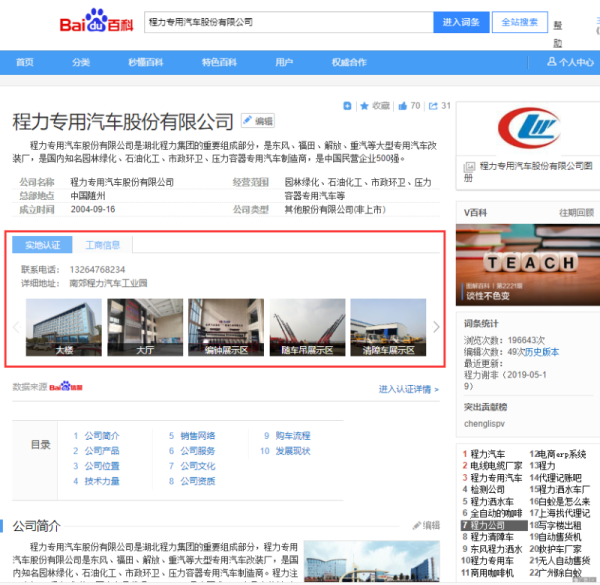600x585 pixels.
Task: Click the album image icon under the logo
Action: (x=470, y=166)
